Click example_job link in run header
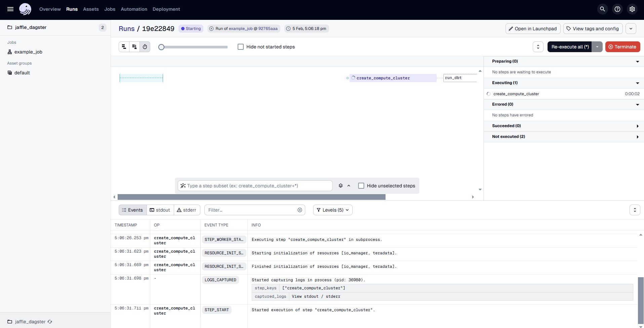The width and height of the screenshot is (644, 328). point(241,29)
